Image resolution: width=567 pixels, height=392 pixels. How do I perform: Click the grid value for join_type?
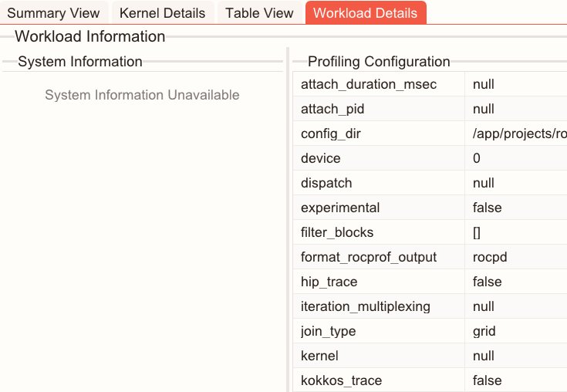tap(484, 331)
